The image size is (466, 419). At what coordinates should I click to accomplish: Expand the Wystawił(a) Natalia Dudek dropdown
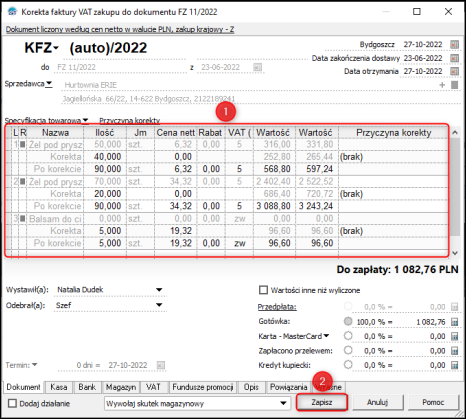159,290
